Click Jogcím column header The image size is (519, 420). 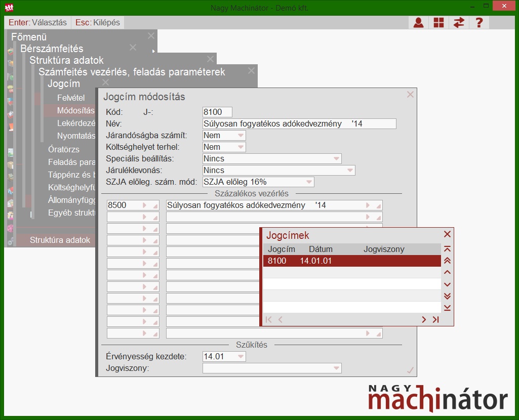(282, 249)
